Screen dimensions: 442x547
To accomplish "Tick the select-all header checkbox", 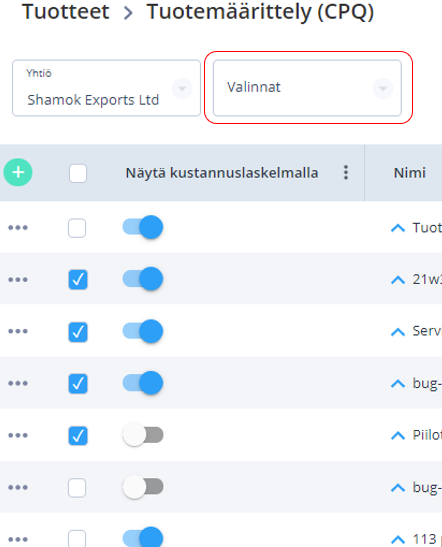I will (78, 173).
